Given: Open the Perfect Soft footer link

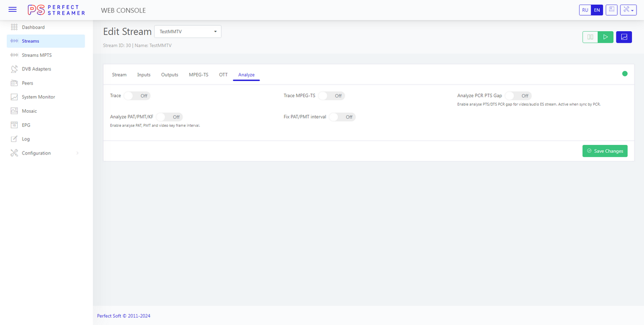Looking at the screenshot, I should 124,316.
